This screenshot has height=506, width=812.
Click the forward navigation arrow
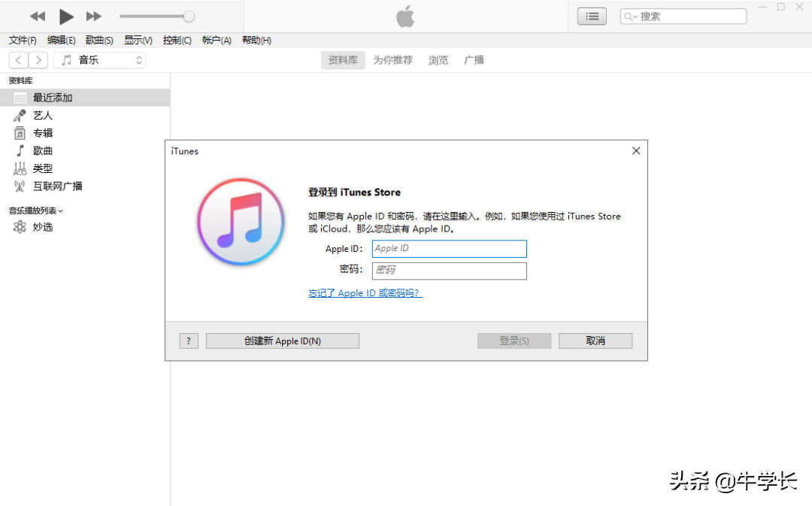(x=38, y=60)
